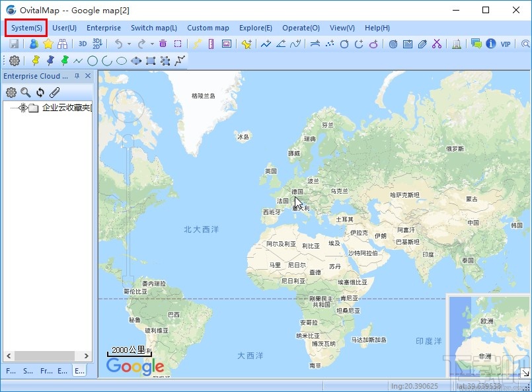532x392 pixels.
Task: Close the Enterprise Cloud panel
Action: 88,75
